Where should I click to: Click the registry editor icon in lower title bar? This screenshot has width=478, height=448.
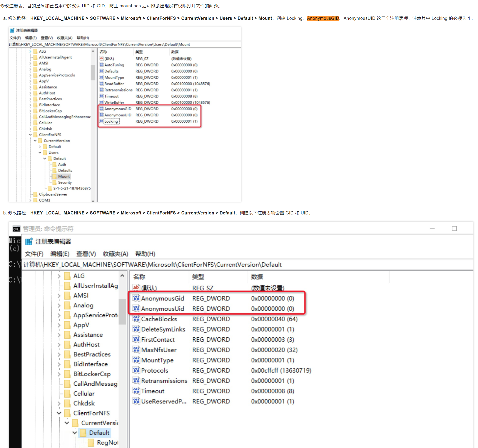[x=29, y=241]
